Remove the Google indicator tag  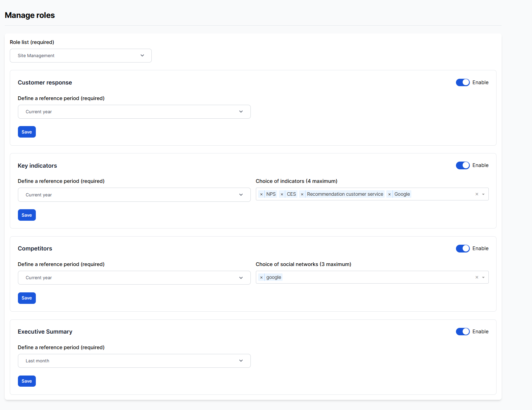point(389,194)
